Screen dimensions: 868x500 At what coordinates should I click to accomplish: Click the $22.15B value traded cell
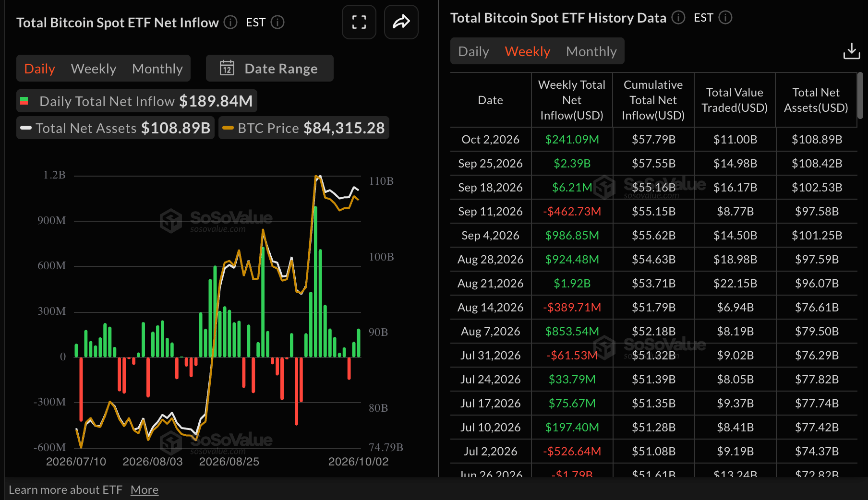point(735,283)
